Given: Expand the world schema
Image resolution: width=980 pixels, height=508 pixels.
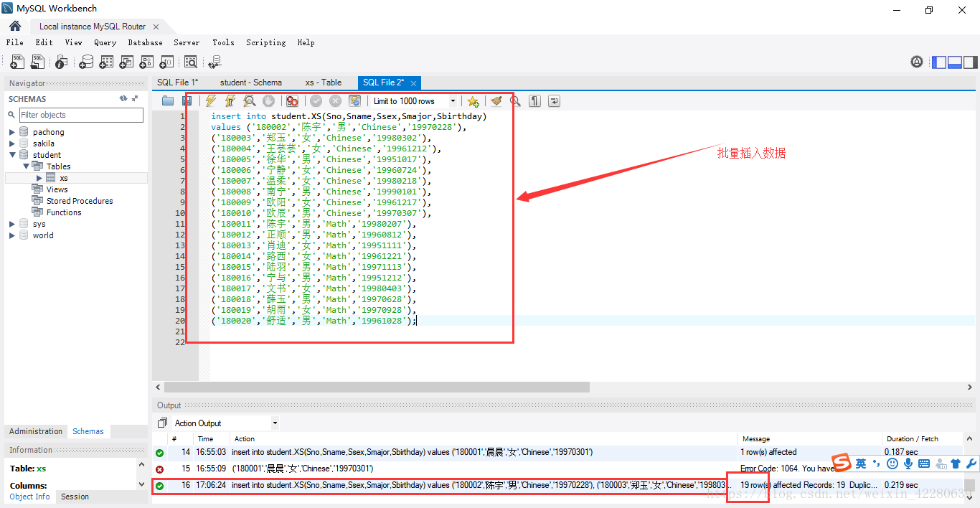Looking at the screenshot, I should coord(12,235).
